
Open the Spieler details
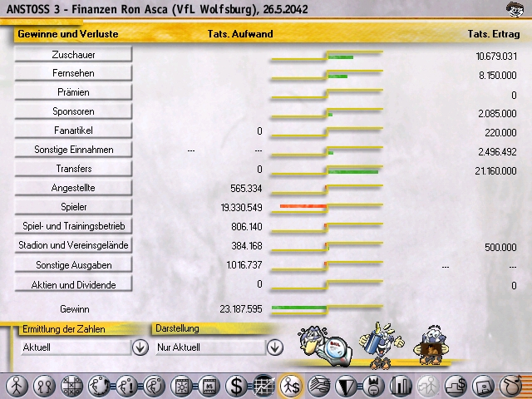tap(73, 207)
